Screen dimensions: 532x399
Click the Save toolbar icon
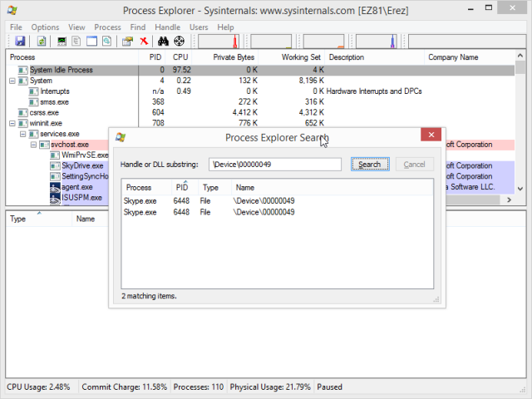click(20, 41)
